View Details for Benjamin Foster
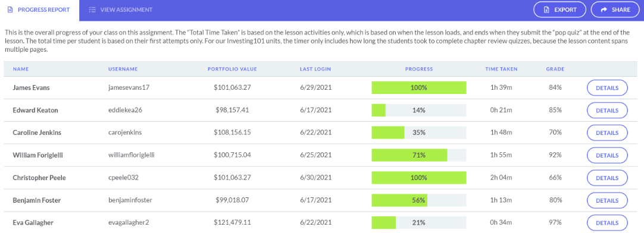 (607, 200)
